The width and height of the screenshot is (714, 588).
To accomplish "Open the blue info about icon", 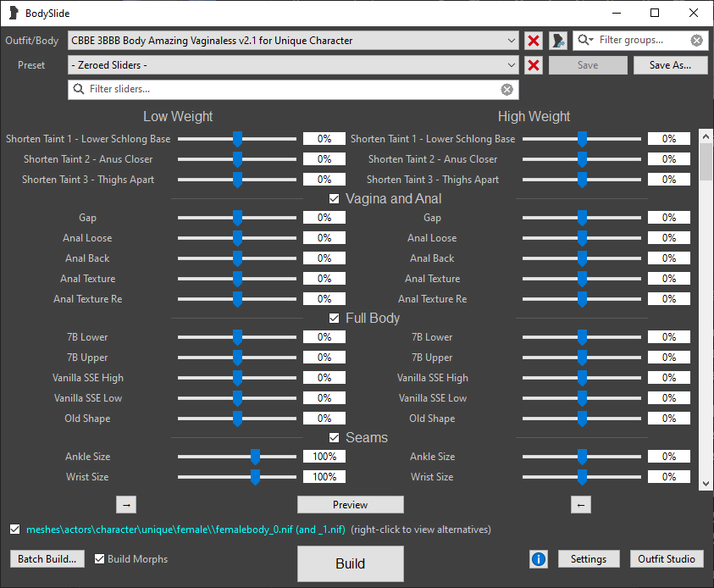I will click(x=538, y=559).
